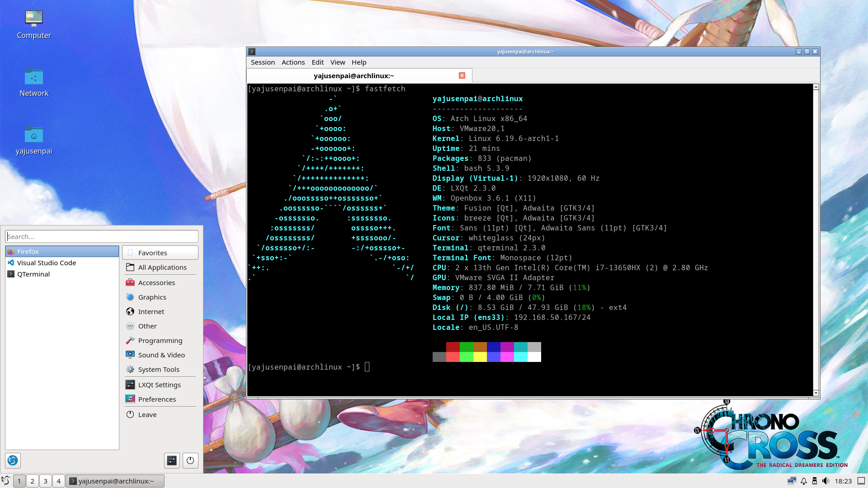Click the show desktop icon in tray
868x488 pixels.
[x=861, y=481]
